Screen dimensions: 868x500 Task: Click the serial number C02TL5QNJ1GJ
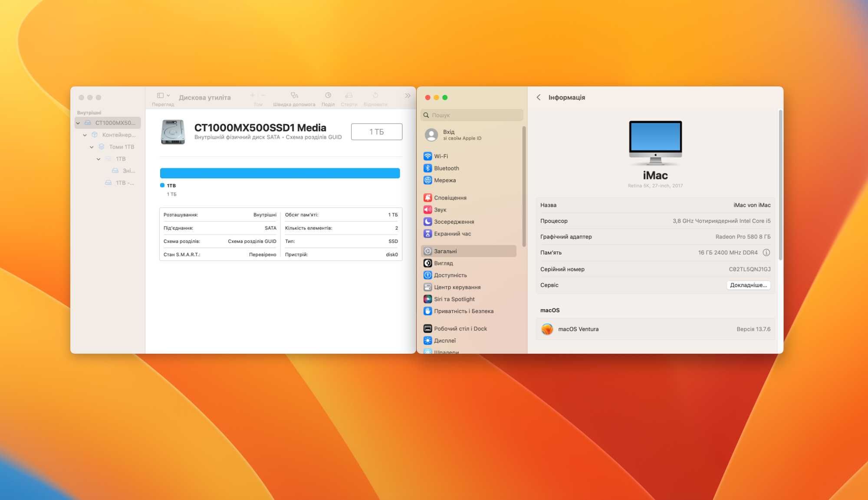[750, 269]
